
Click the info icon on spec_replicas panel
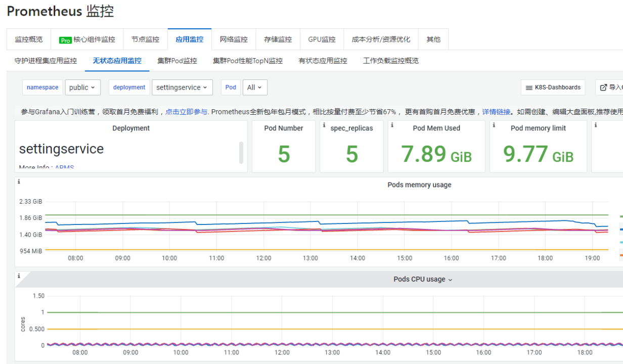(x=324, y=125)
